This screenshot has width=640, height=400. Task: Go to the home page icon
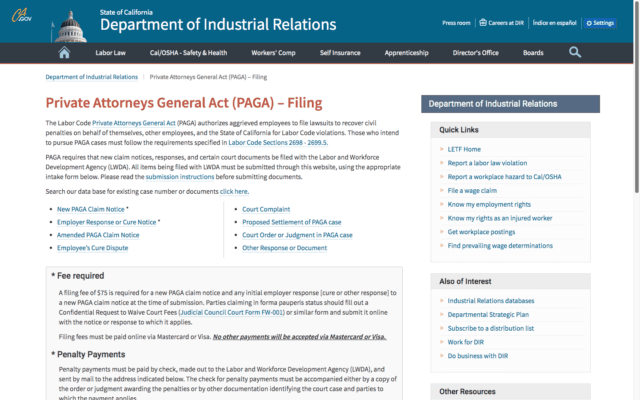click(65, 53)
